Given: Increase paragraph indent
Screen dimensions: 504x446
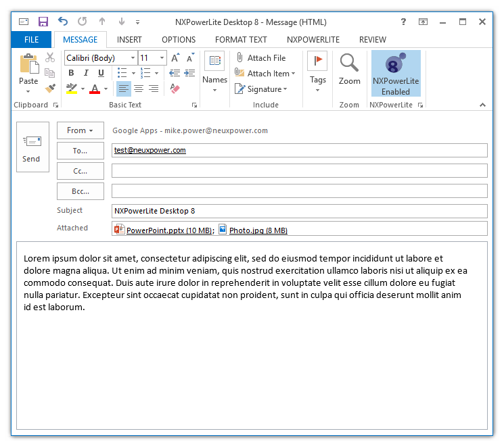Looking at the screenshot, I should tap(189, 73).
